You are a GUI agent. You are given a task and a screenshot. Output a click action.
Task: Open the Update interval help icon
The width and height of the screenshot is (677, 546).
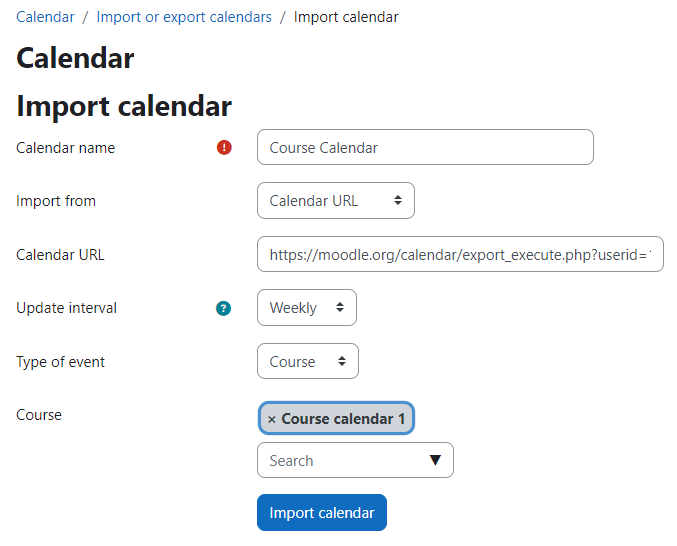pos(223,308)
